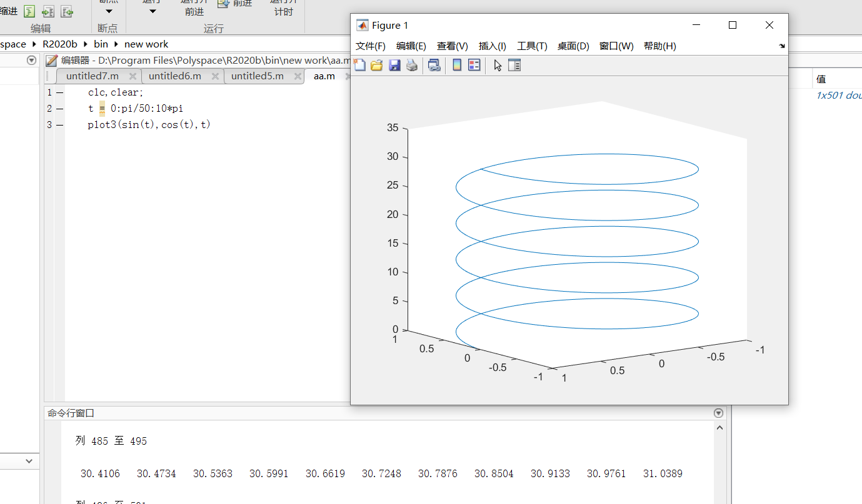The width and height of the screenshot is (862, 504).
Task: Open the Property Inspector icon in Figure 1
Action: (514, 65)
